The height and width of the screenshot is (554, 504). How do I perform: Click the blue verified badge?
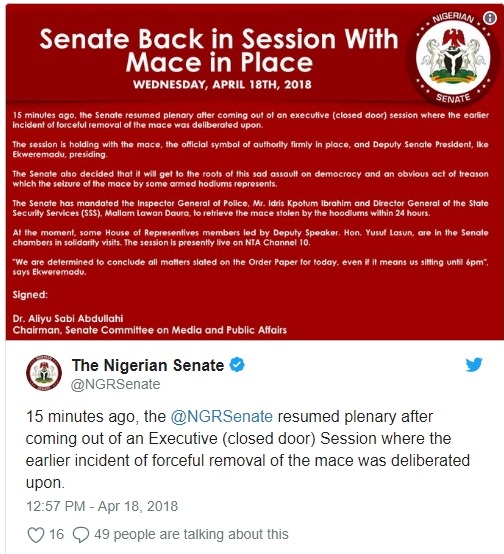point(237,365)
